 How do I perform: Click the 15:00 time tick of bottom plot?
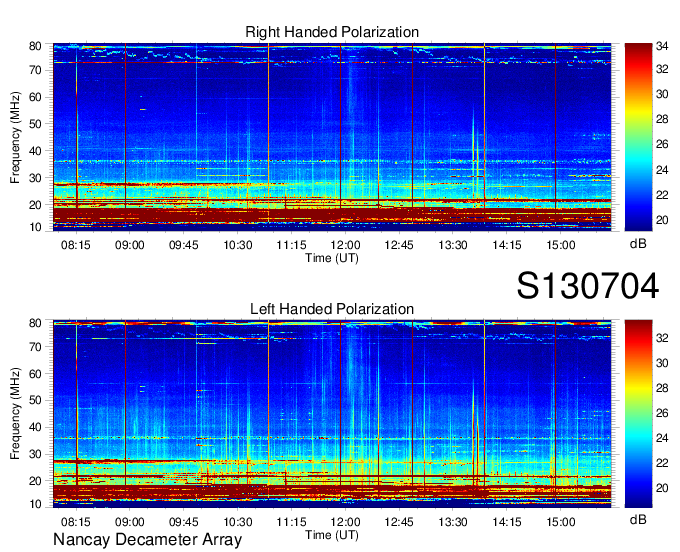point(560,522)
